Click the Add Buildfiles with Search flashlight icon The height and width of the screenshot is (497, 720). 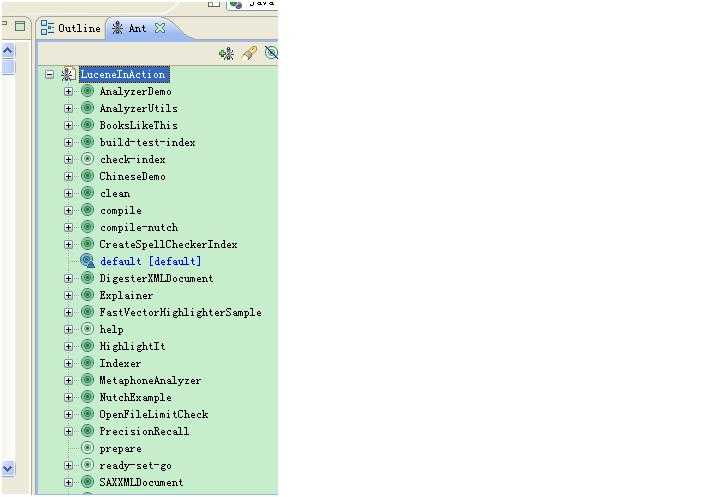[x=249, y=53]
